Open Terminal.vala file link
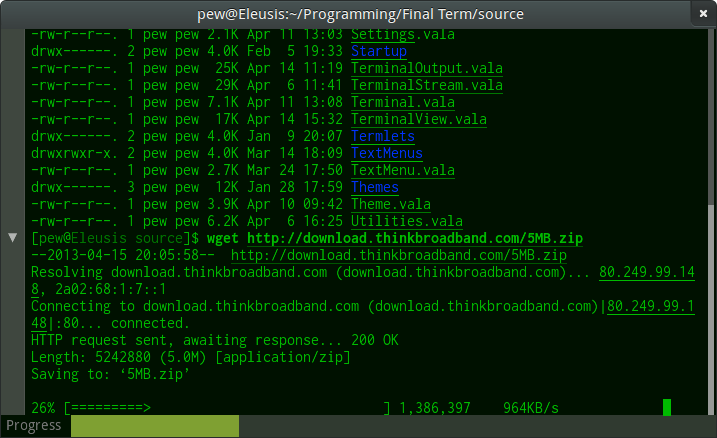 403,102
